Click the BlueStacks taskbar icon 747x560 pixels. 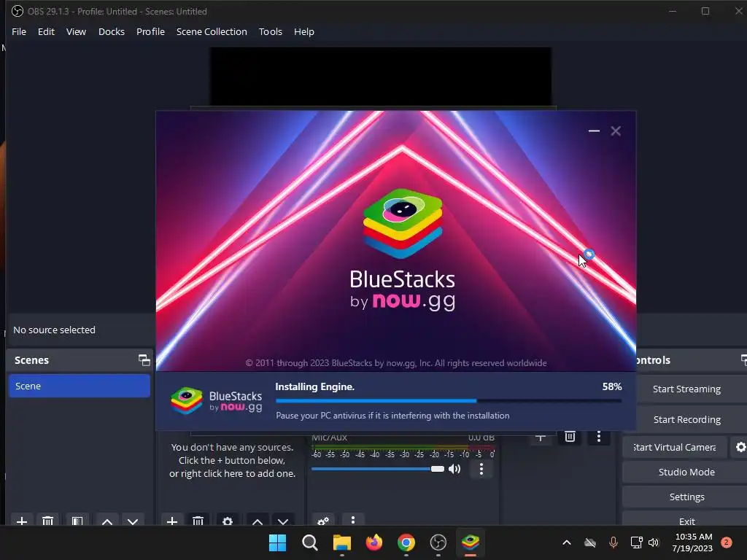[471, 542]
